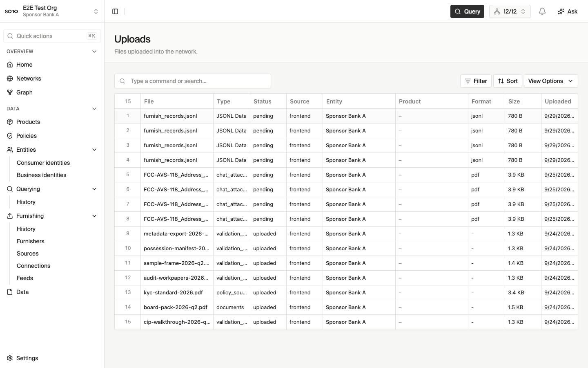Collapse the OVERVIEW section

click(x=94, y=52)
